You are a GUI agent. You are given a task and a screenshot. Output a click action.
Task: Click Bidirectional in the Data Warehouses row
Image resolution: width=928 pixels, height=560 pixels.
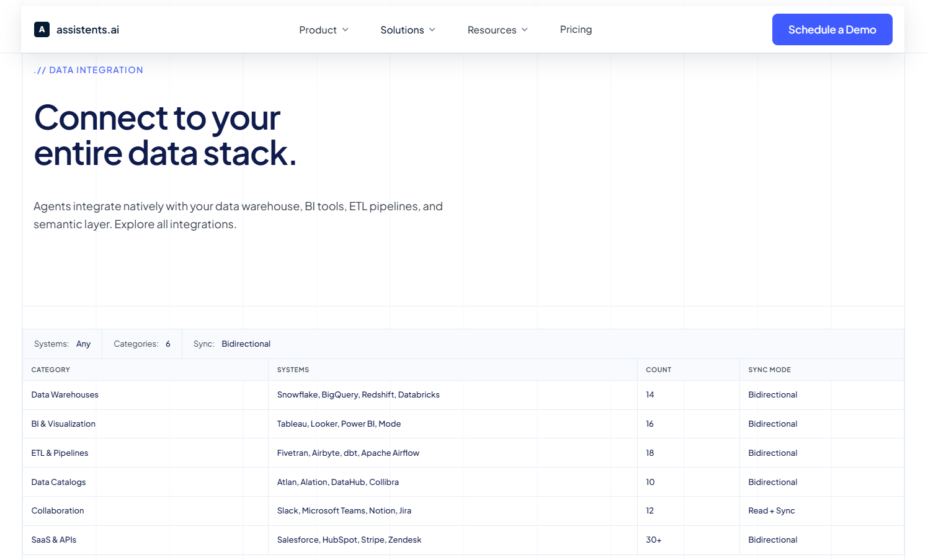pos(773,394)
